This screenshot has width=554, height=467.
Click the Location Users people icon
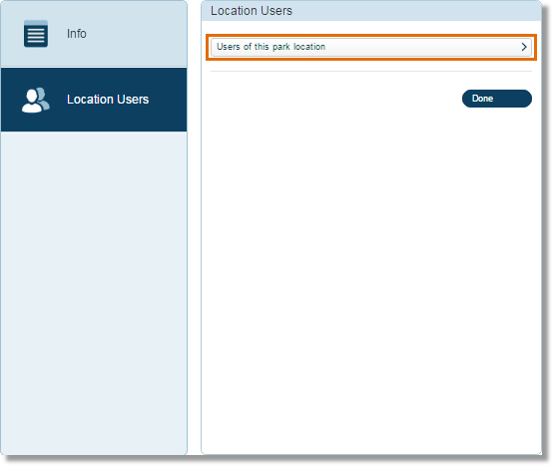click(36, 100)
